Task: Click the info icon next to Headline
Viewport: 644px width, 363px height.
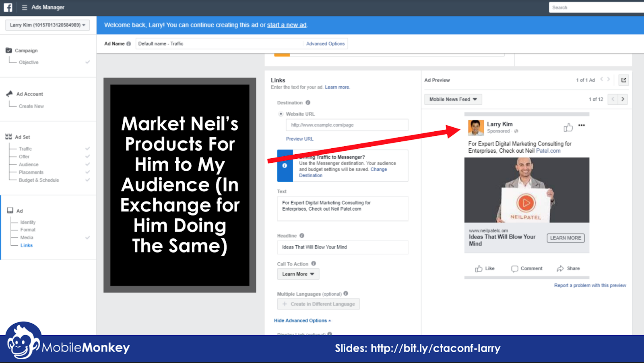Action: (302, 236)
